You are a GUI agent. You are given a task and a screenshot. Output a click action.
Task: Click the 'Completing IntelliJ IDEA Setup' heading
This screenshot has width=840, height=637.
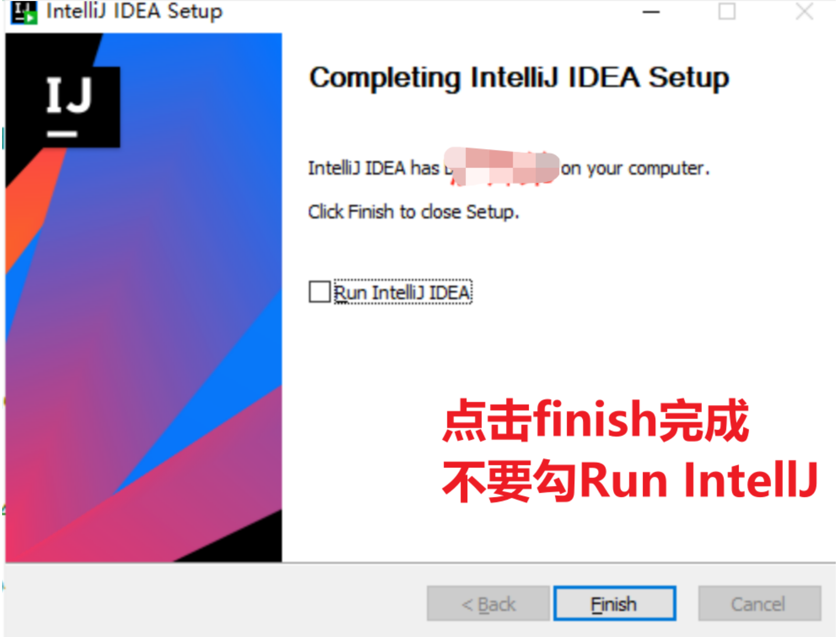(519, 78)
